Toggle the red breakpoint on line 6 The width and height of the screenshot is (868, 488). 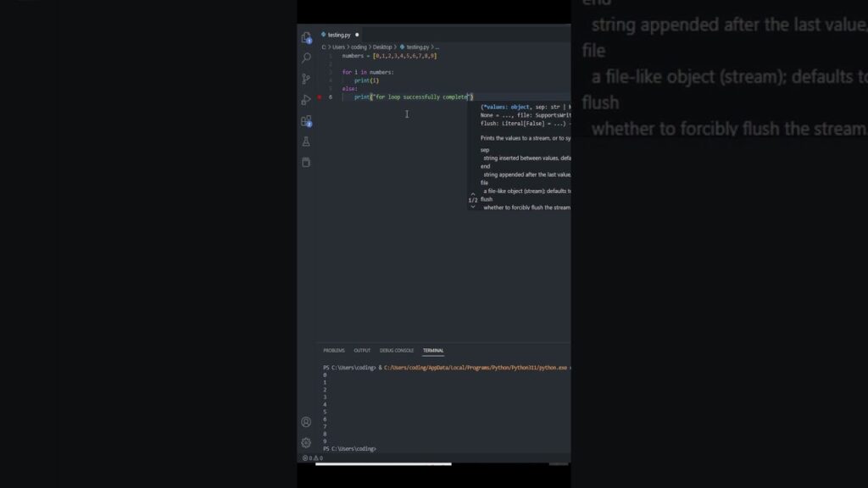pyautogui.click(x=320, y=97)
